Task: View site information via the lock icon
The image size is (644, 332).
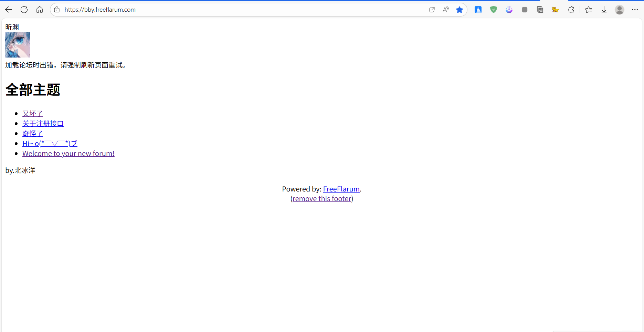Action: pos(57,10)
